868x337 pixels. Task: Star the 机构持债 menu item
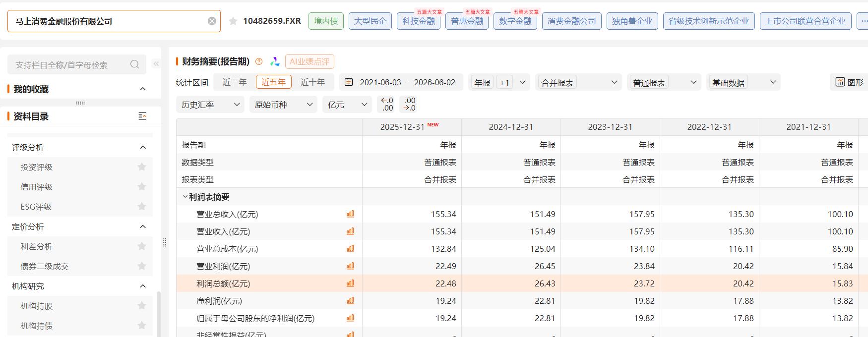click(142, 326)
